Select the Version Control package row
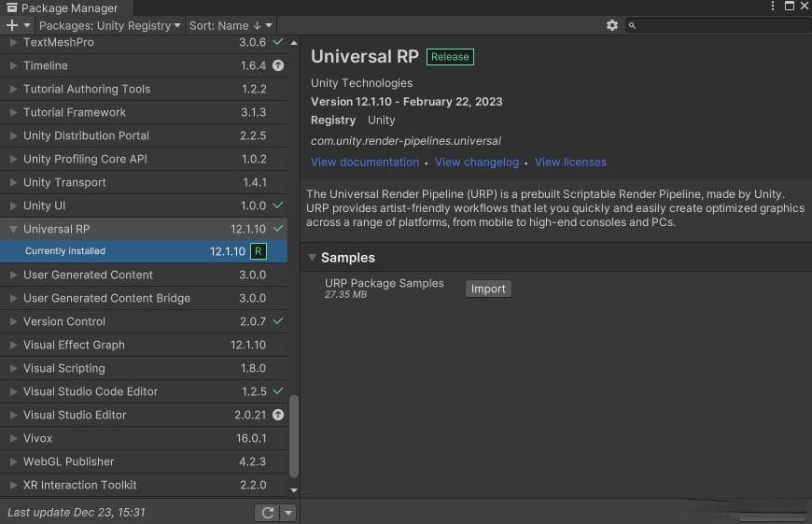Viewport: 812px width, 524px height. coord(144,321)
